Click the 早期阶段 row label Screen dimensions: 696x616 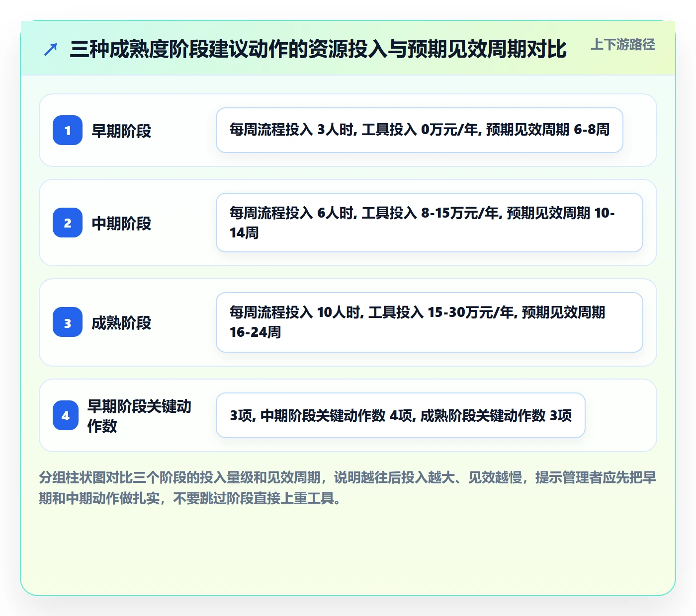click(x=121, y=131)
